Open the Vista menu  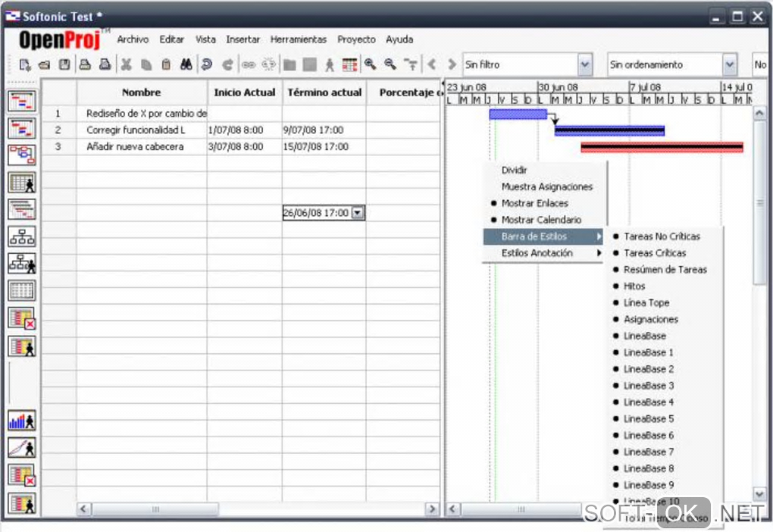click(x=205, y=39)
